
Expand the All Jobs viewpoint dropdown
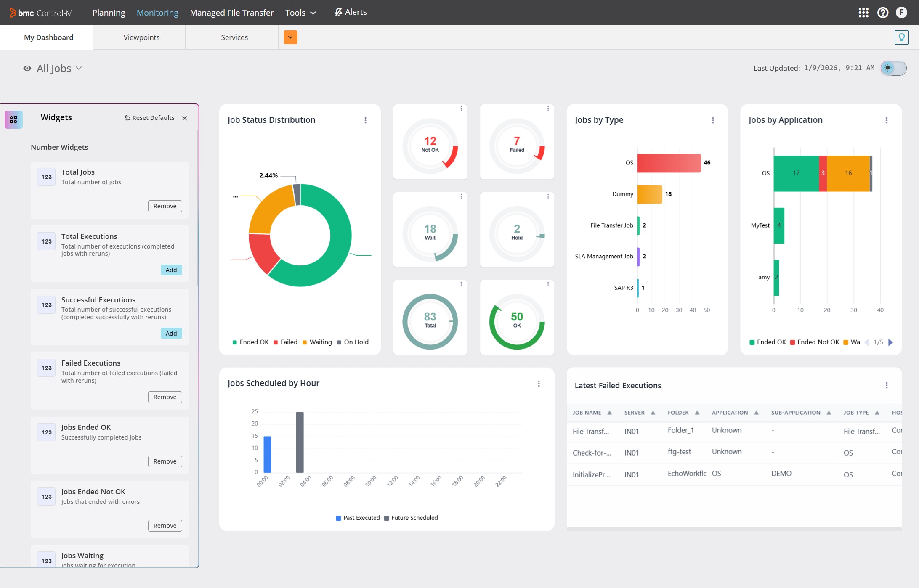79,68
